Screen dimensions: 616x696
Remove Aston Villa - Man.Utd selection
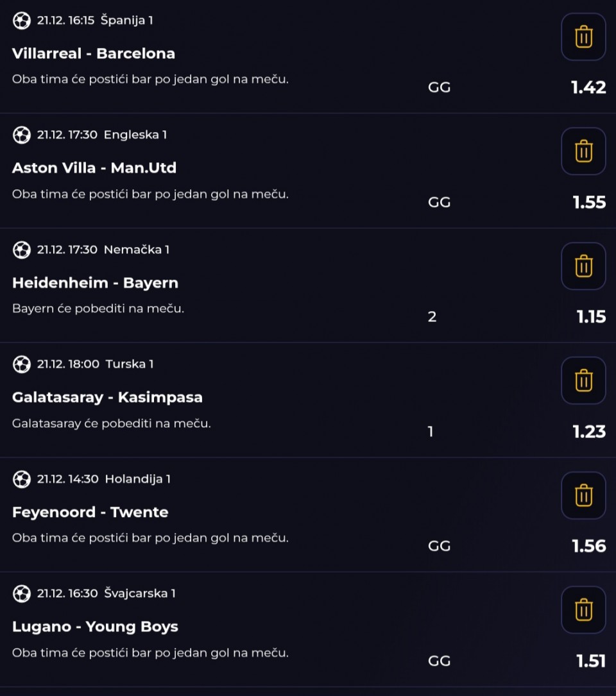coord(583,151)
